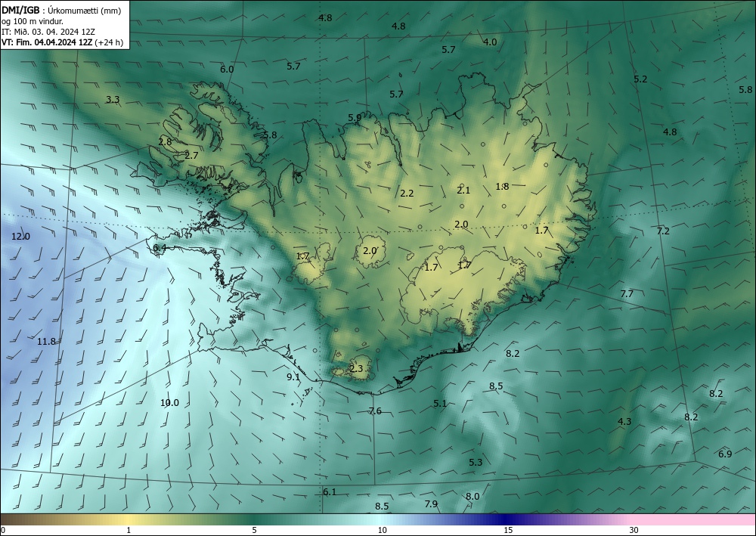The width and height of the screenshot is (756, 536).
Task: Click the map value "5.9"
Action: 355,117
